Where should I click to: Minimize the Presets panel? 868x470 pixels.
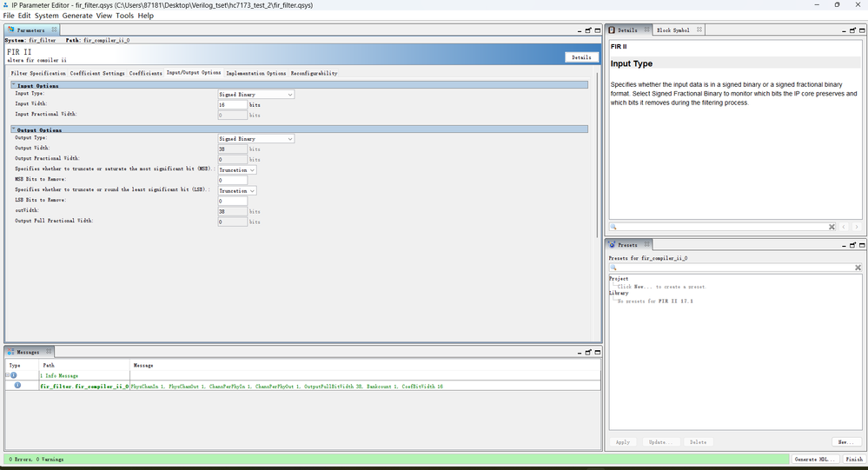click(x=844, y=245)
